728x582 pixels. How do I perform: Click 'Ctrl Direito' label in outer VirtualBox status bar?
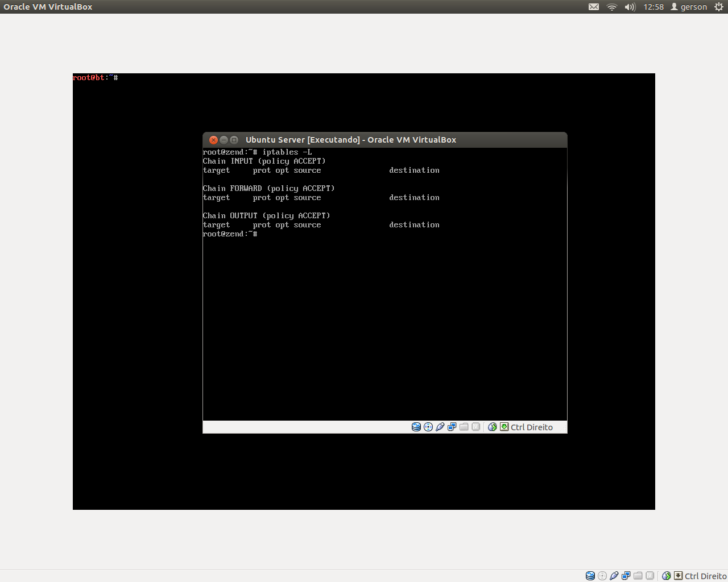pyautogui.click(x=706, y=576)
